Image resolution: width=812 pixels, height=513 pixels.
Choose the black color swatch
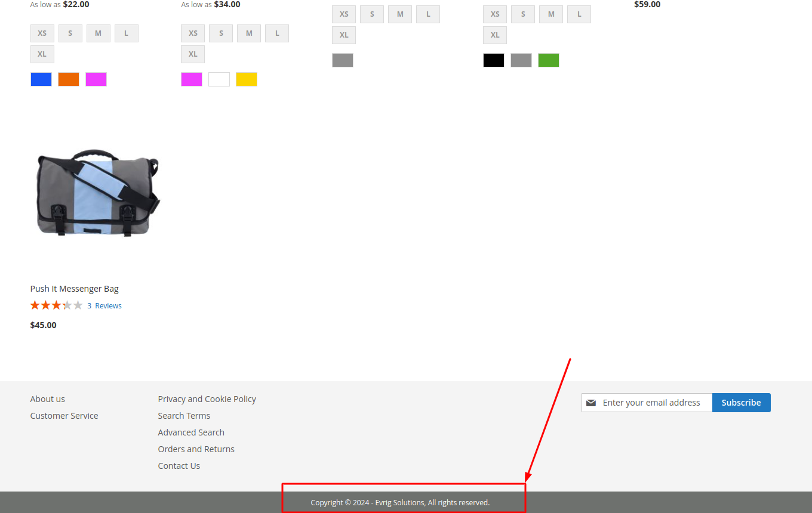coord(494,60)
